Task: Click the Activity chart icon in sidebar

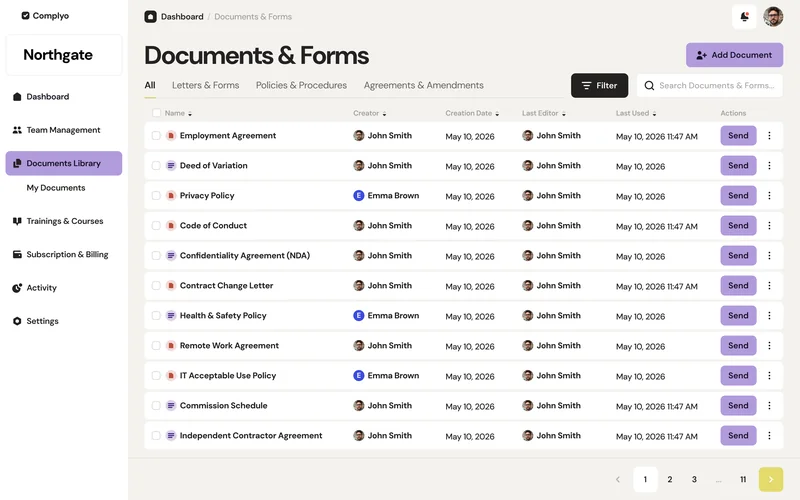Action: click(x=17, y=288)
